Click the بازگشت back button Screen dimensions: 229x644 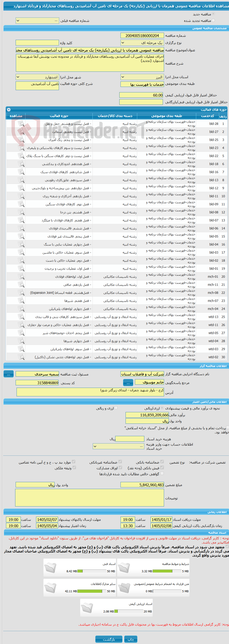coord(109,639)
